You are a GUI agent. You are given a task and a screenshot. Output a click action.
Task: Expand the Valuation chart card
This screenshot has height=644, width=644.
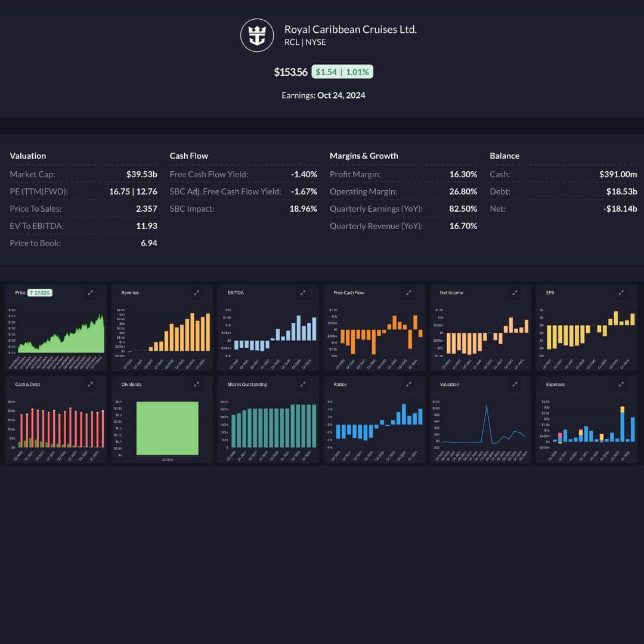tap(515, 385)
